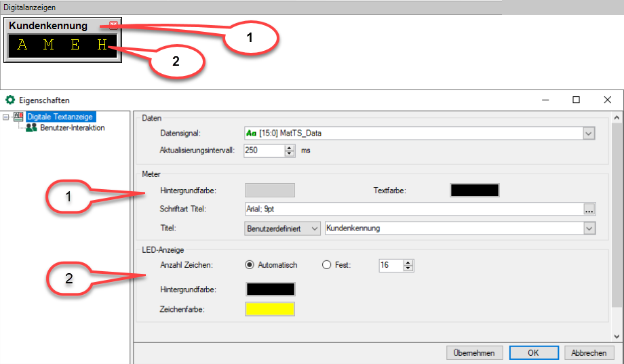Click the Kundenkennung title text field
The height and width of the screenshot is (364, 624).
tap(454, 228)
